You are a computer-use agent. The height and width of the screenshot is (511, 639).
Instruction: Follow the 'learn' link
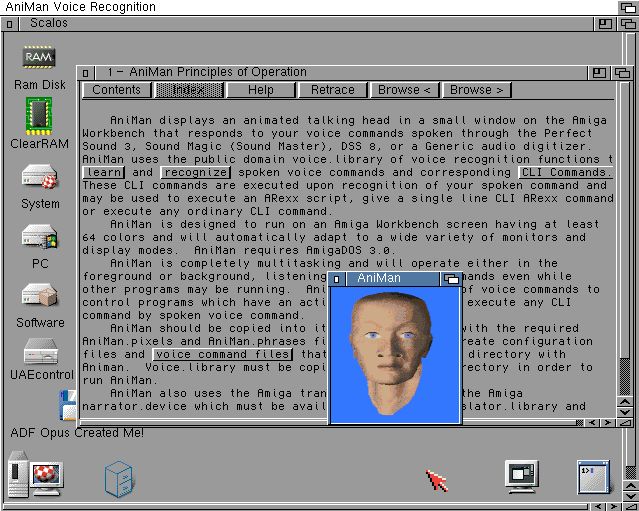(104, 172)
